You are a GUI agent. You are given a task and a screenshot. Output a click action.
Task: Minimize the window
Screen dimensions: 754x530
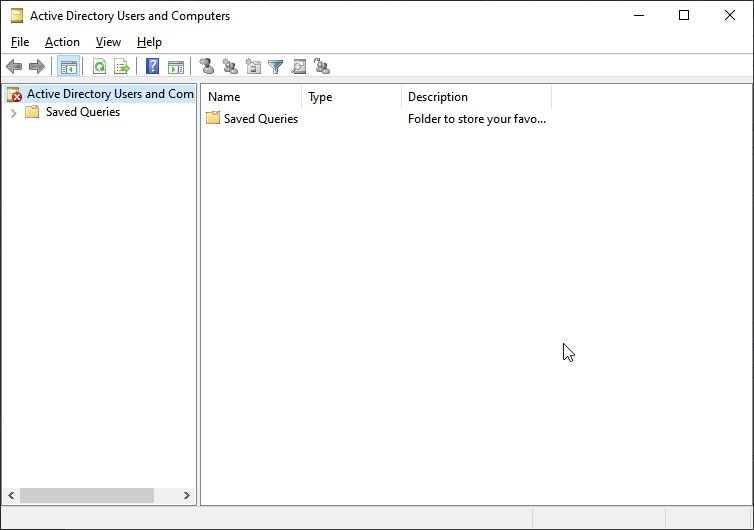[639, 15]
